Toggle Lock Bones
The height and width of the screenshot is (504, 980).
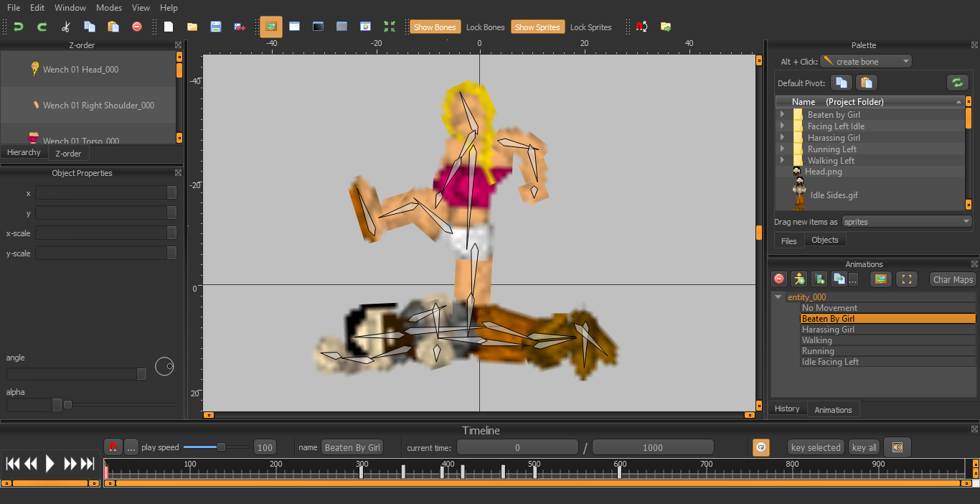pyautogui.click(x=485, y=27)
